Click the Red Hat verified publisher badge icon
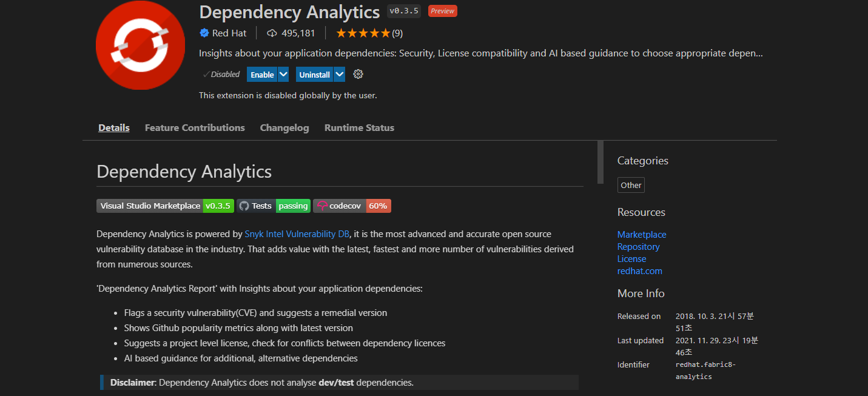This screenshot has height=396, width=868. point(204,33)
